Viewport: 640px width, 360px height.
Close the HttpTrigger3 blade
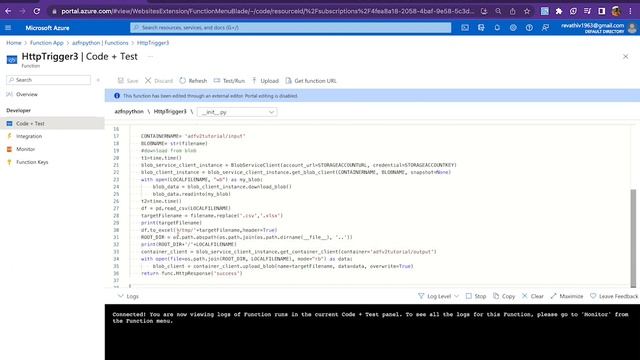625,57
